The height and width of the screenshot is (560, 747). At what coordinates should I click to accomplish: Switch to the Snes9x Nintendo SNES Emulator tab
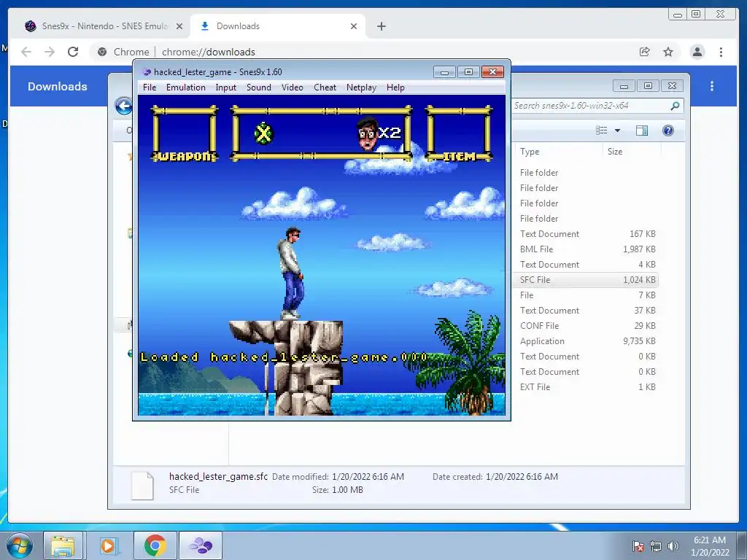104,26
